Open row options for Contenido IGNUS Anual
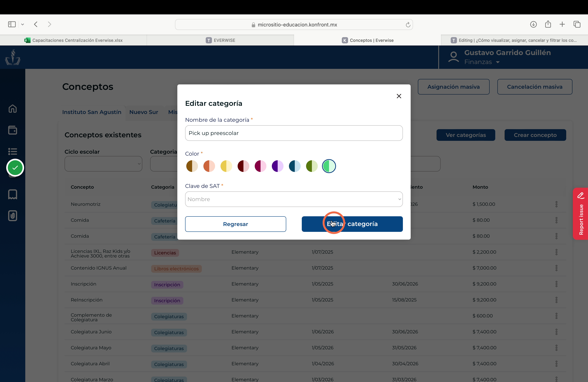588x382 pixels. point(556,268)
